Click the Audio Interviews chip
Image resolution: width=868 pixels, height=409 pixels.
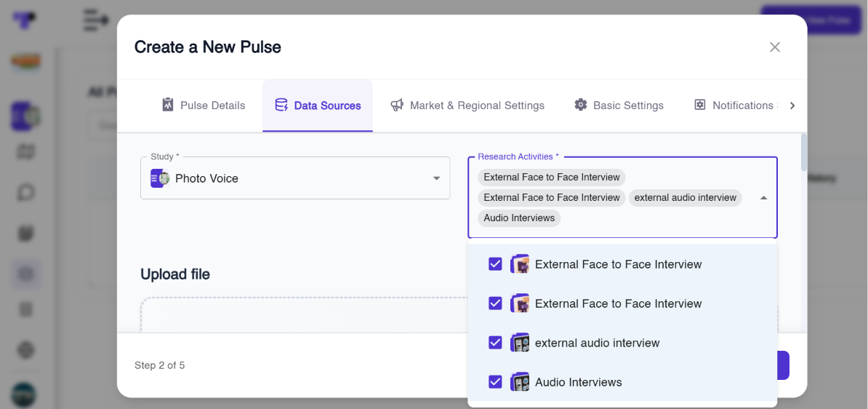click(519, 218)
